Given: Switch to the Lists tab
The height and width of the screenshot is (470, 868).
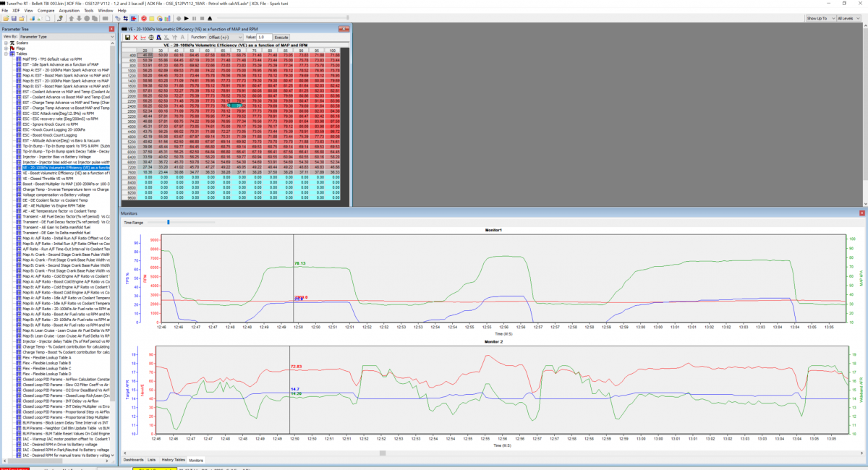Looking at the screenshot, I should click(x=151, y=460).
